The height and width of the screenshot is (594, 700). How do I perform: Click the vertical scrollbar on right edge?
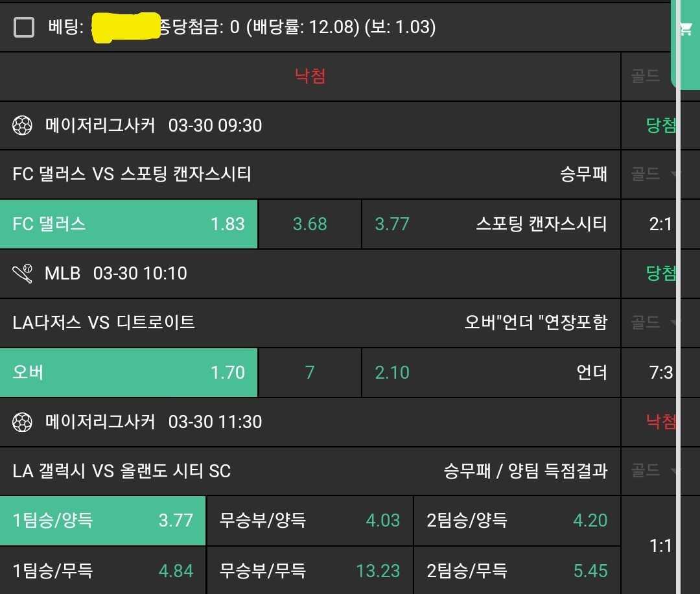click(x=679, y=324)
